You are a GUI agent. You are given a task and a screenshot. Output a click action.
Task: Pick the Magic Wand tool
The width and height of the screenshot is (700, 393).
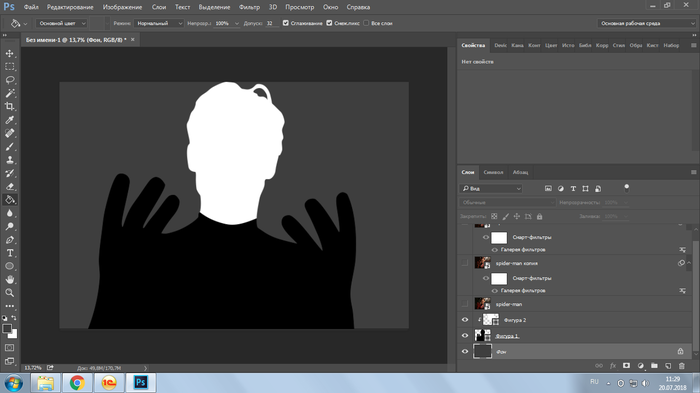pos(9,93)
